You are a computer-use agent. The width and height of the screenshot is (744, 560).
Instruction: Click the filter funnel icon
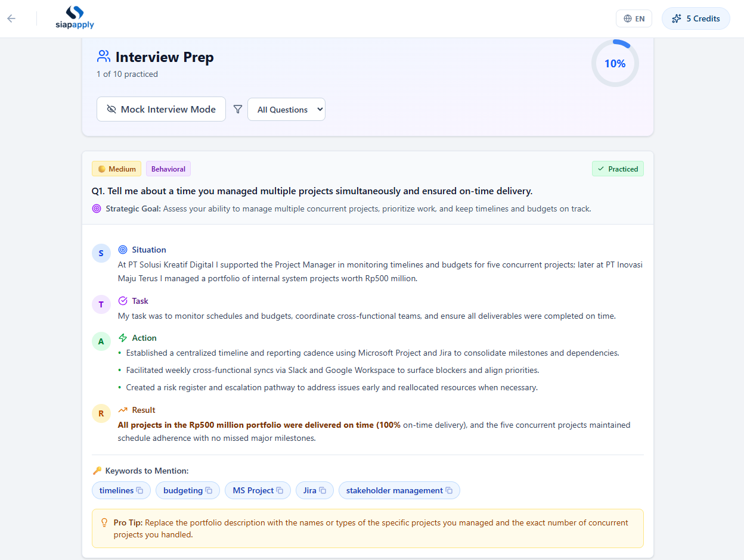(238, 110)
